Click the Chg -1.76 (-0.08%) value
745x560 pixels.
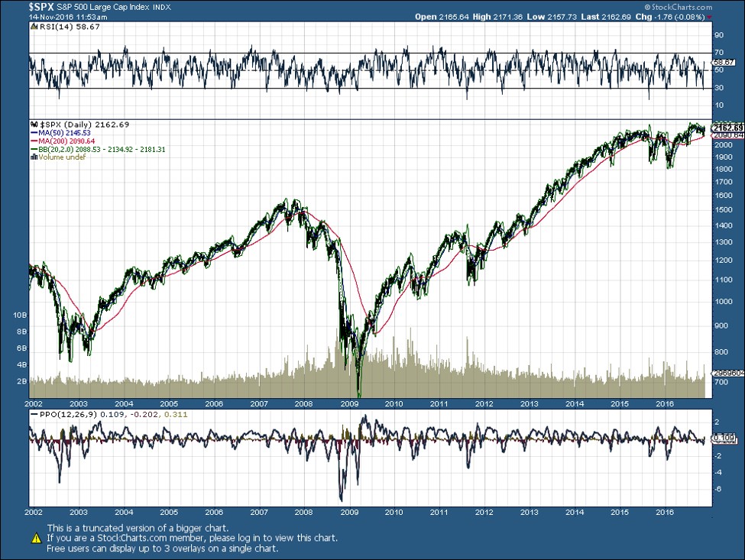tap(670, 17)
